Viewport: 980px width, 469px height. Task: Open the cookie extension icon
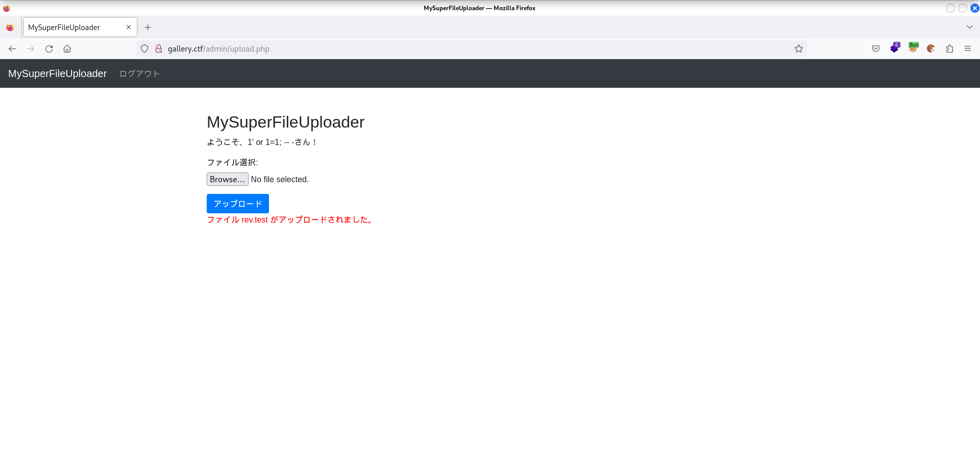[931, 48]
